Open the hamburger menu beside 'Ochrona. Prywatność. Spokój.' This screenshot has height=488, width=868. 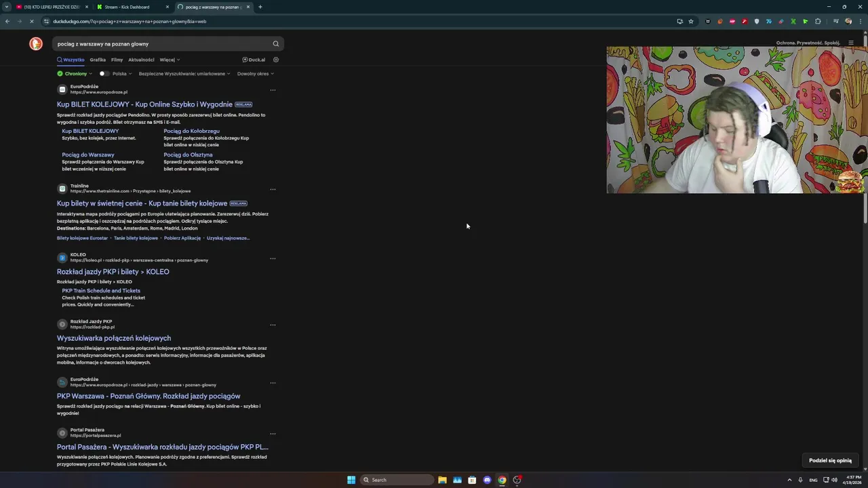click(851, 43)
